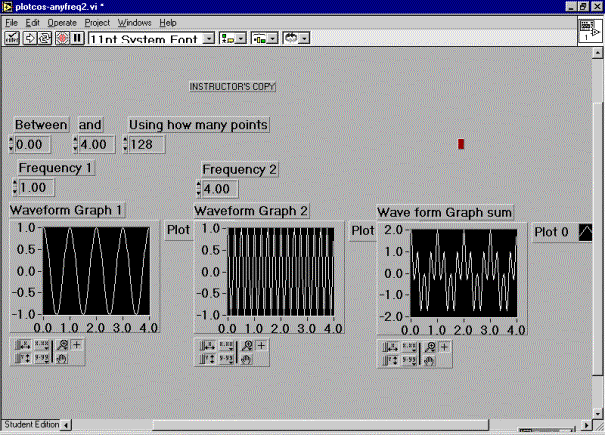Select the zoom tool for Graph sum

coord(429,347)
